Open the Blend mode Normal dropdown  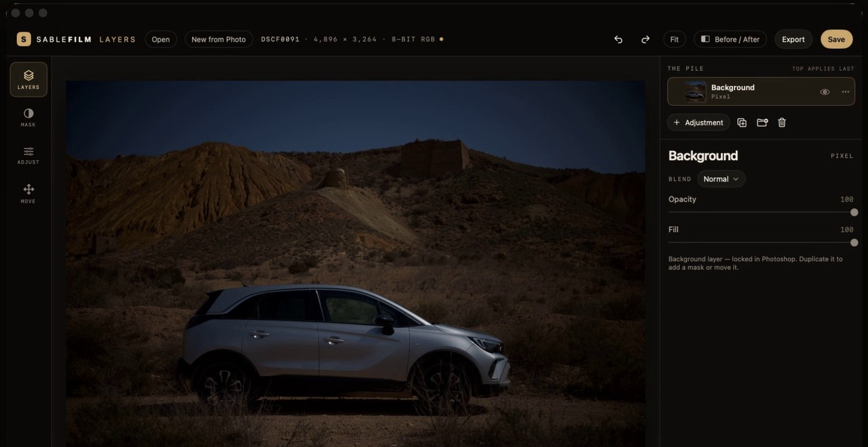[x=721, y=179]
